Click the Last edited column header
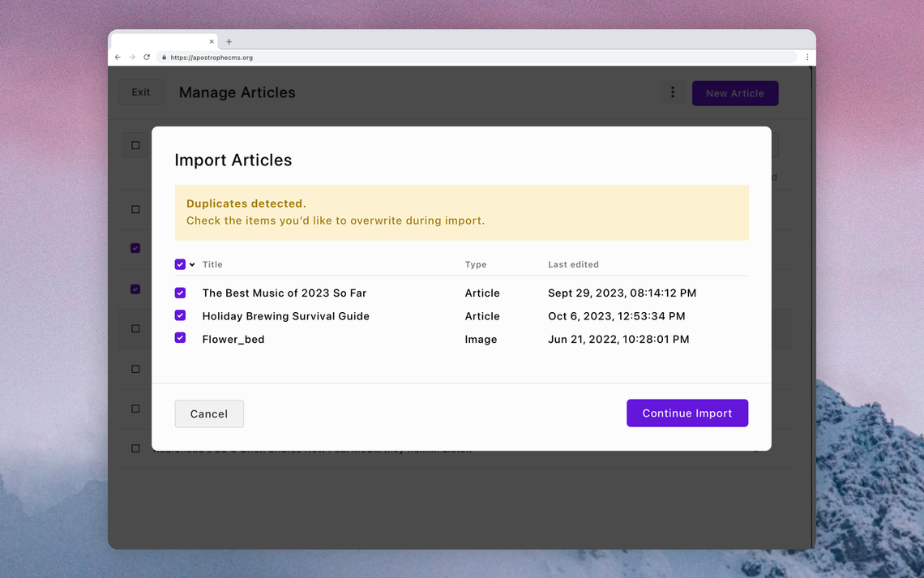This screenshot has height=578, width=924. [x=573, y=264]
